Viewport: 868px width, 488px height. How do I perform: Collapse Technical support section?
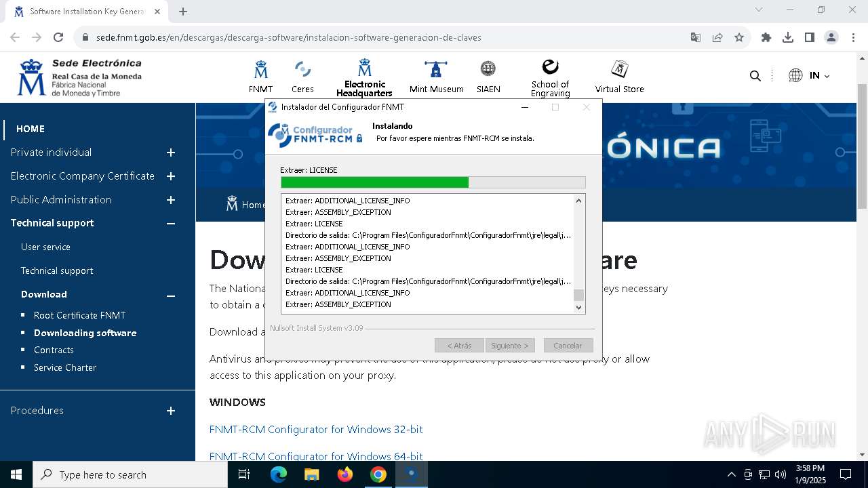pyautogui.click(x=171, y=223)
